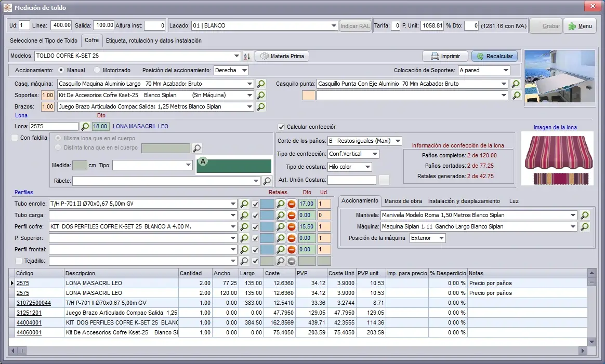
Task: Click first magnifier icon for Tubo enrolle
Action: point(244,204)
